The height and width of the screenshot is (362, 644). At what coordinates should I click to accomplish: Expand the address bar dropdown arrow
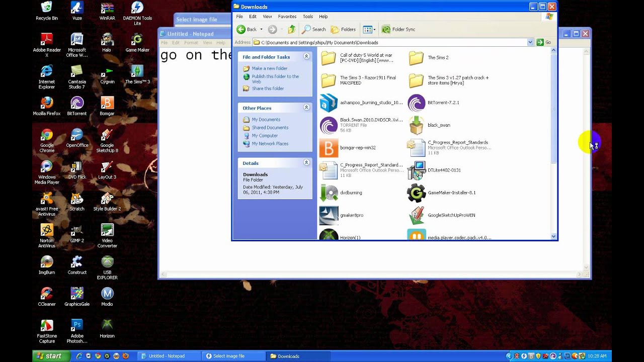click(530, 42)
